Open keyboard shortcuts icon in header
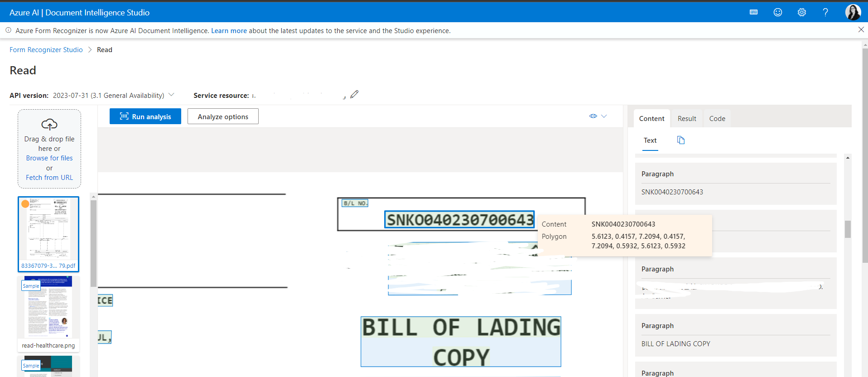The width and height of the screenshot is (868, 377). coord(753,12)
